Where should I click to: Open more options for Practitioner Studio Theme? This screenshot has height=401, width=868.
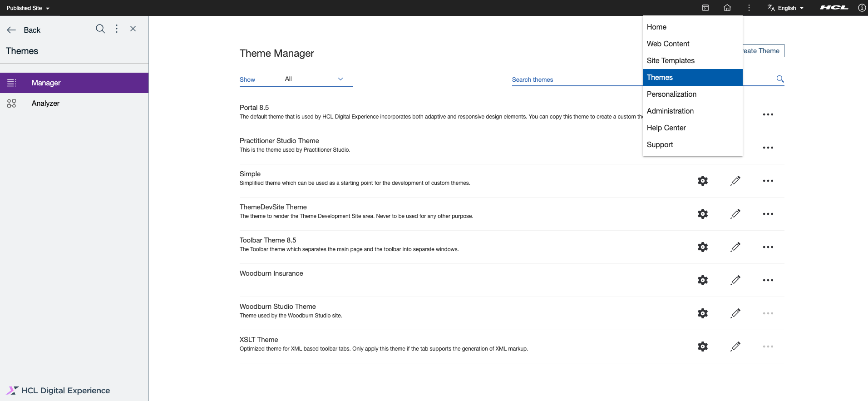[x=768, y=148]
